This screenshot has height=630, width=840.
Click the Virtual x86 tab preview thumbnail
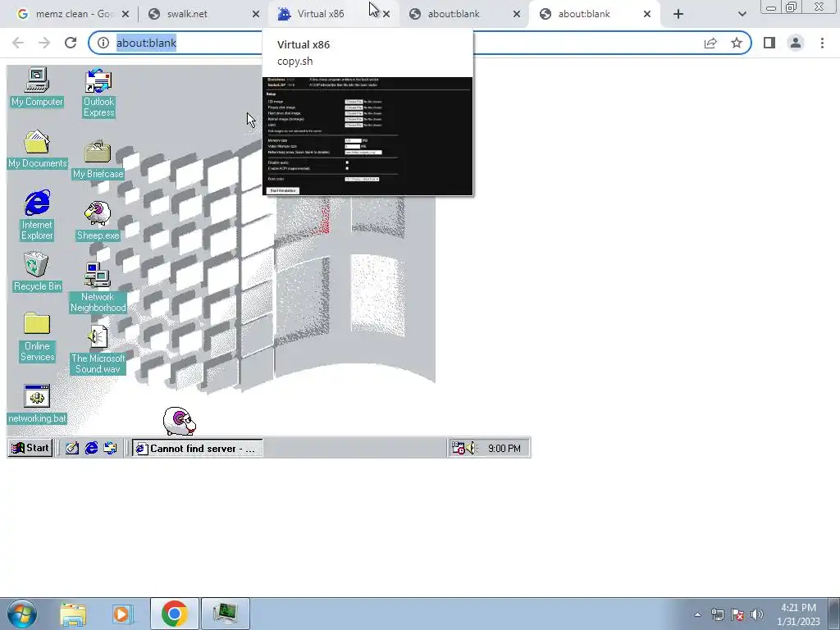(367, 136)
